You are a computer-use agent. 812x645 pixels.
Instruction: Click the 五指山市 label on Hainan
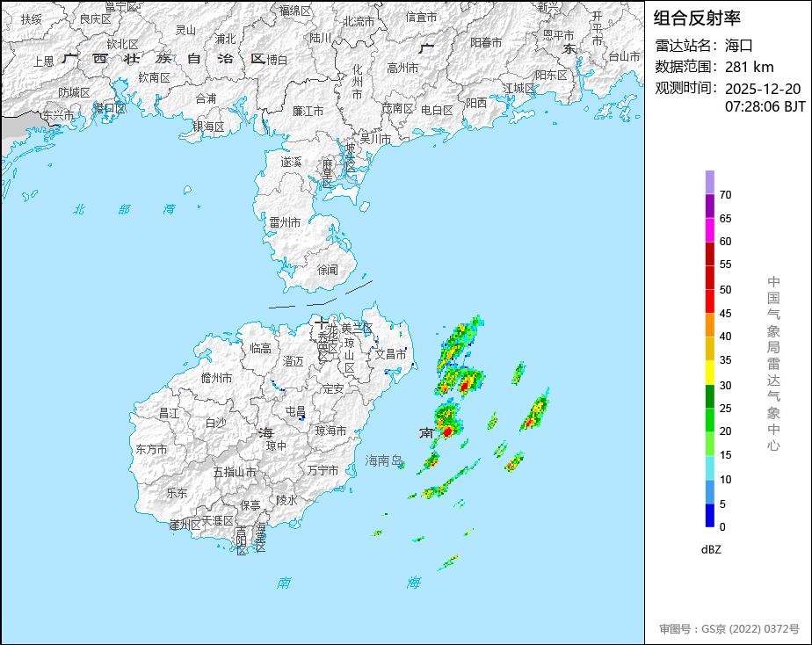[x=235, y=472]
